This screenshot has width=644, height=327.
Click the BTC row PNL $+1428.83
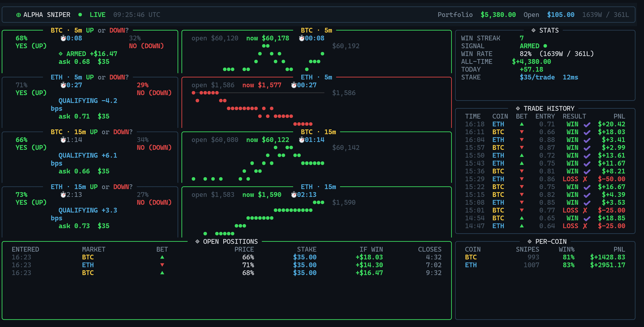608,257
